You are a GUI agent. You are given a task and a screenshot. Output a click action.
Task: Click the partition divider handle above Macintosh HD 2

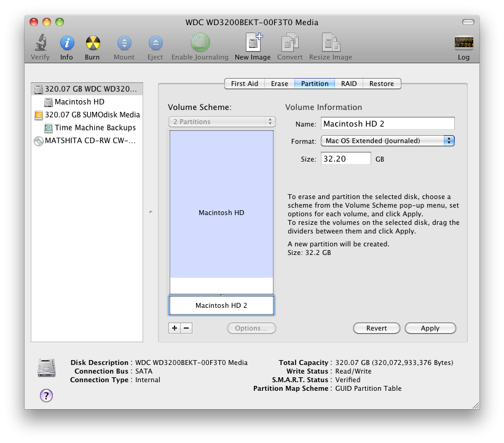[221, 294]
